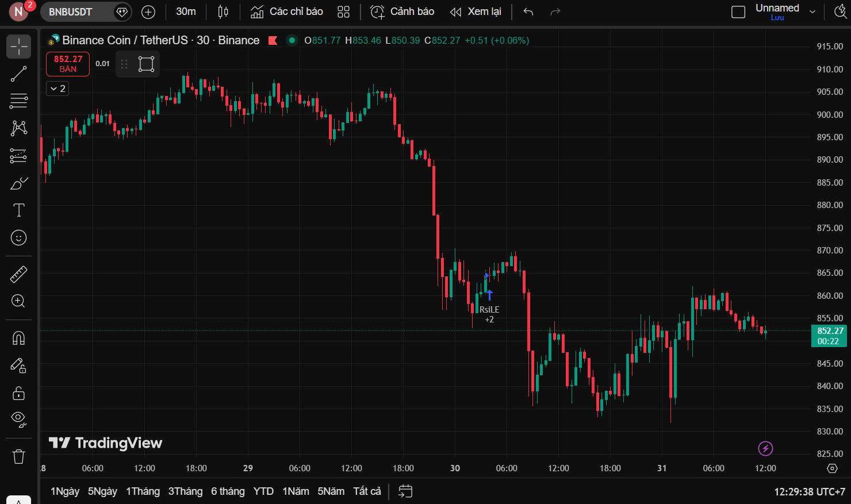Expand the bottom panel chevron at left corner

point(18,500)
